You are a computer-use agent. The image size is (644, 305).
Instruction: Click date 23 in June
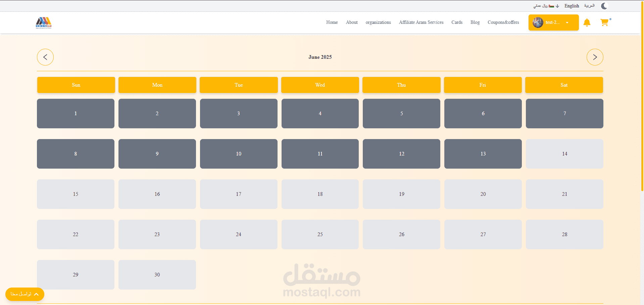pos(157,234)
